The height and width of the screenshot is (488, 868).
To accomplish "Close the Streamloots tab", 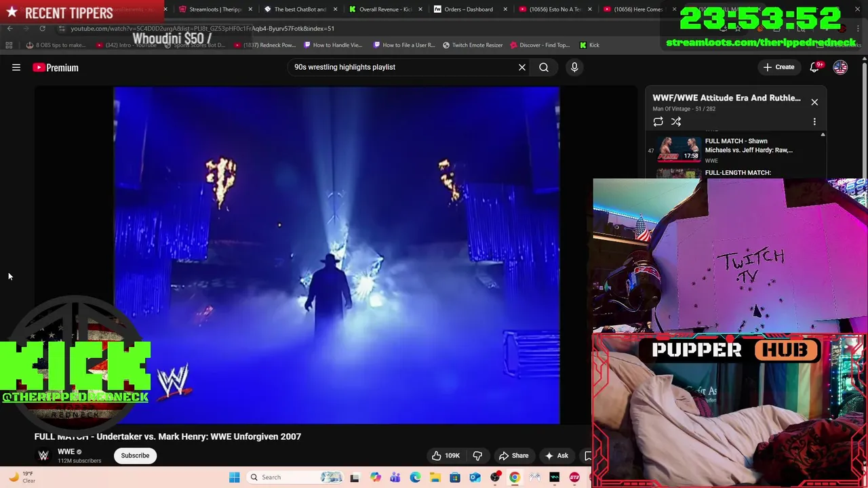I will tap(251, 9).
